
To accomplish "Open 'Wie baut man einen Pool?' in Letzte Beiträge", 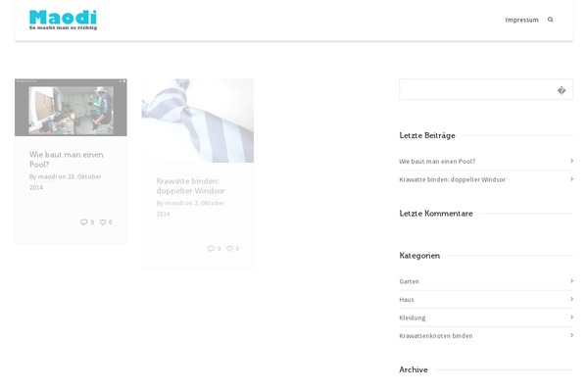I will (437, 162).
